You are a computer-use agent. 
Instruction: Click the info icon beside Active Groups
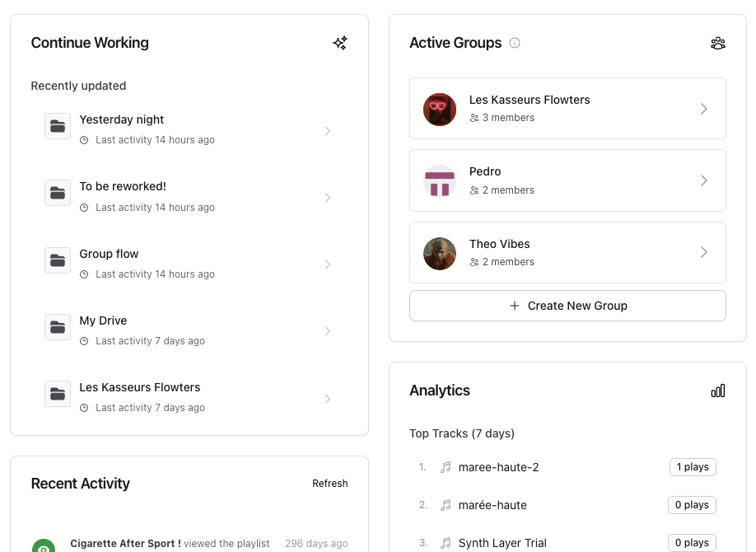tap(515, 43)
